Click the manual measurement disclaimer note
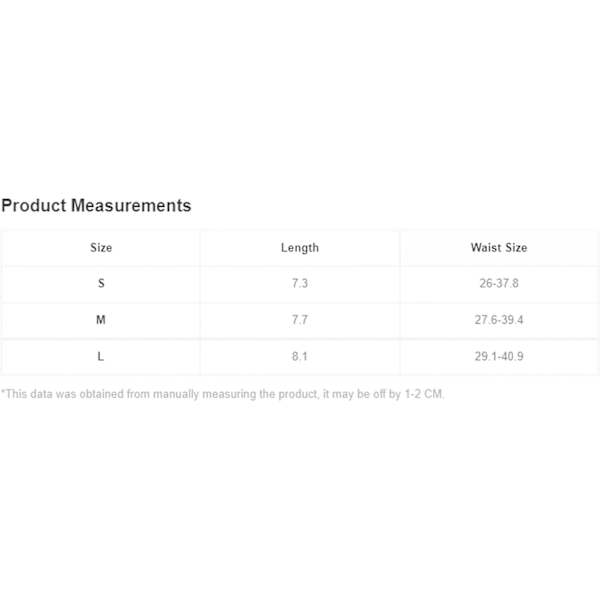The height and width of the screenshot is (600, 600). (x=223, y=394)
